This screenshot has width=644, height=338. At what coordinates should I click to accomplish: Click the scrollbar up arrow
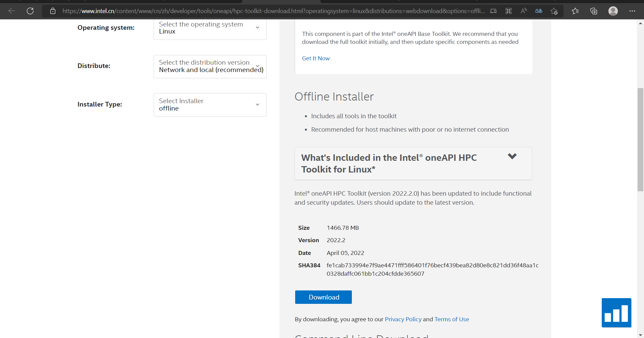(641, 23)
